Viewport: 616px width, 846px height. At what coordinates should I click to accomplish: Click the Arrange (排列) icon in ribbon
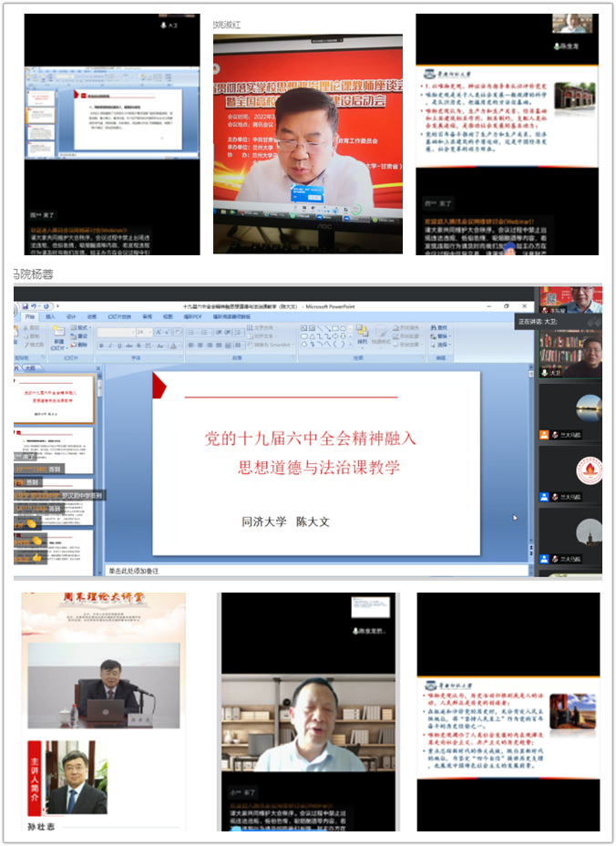pyautogui.click(x=363, y=335)
